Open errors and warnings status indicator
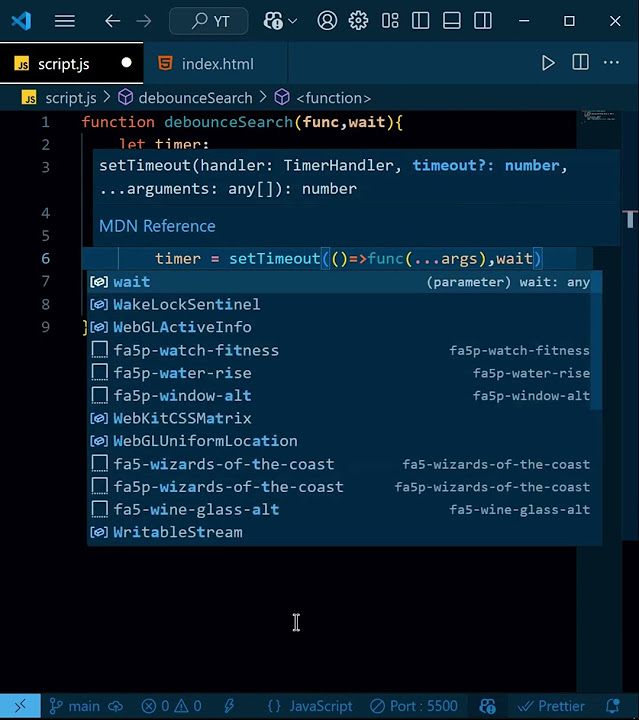Viewport: 639px width, 720px height. coord(171,706)
